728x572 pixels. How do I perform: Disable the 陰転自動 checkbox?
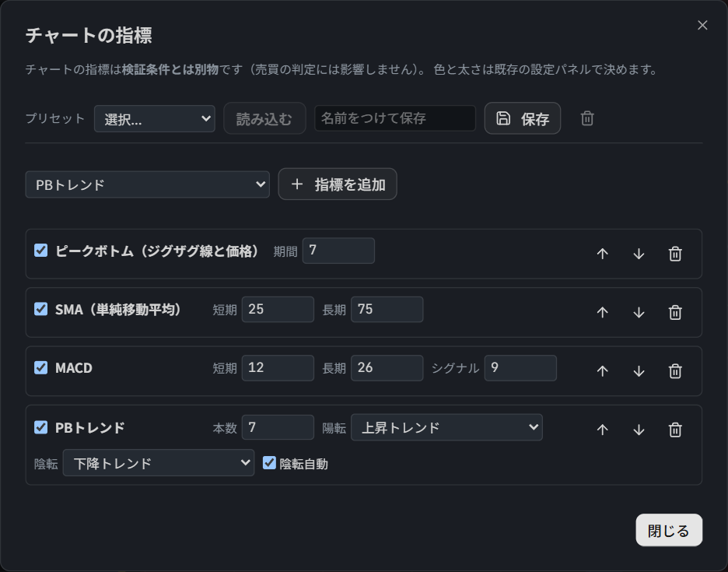tap(269, 463)
